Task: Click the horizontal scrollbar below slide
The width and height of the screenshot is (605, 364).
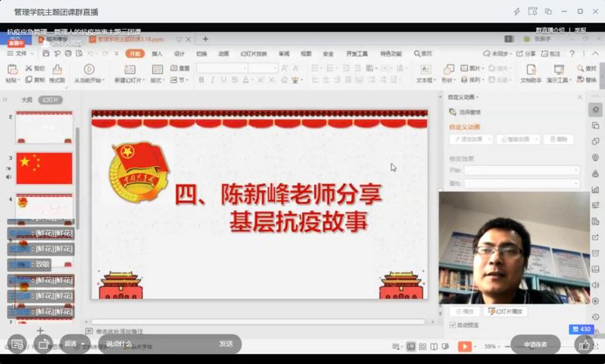Action: coord(258,322)
